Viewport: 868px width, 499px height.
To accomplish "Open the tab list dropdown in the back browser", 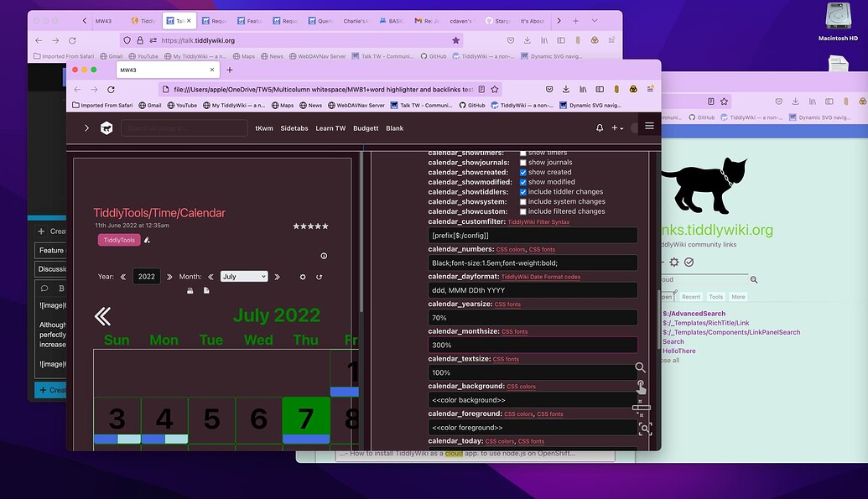I will [595, 21].
